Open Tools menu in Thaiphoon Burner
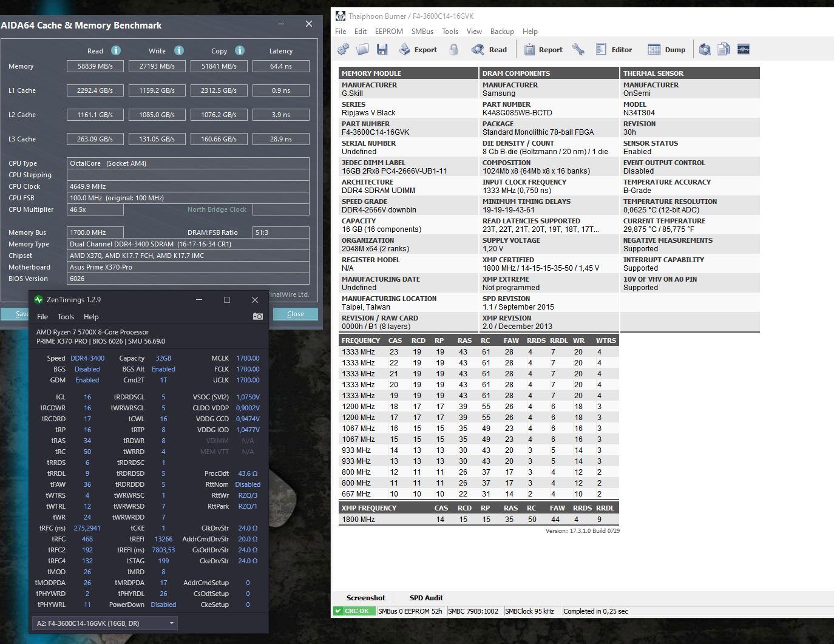Viewport: 834px width, 644px height. (450, 31)
